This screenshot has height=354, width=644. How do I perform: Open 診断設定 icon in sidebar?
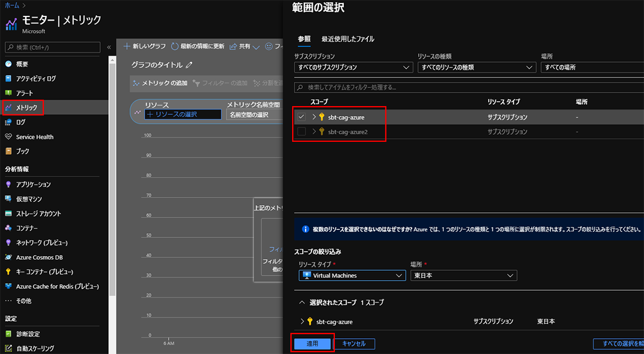(x=8, y=334)
